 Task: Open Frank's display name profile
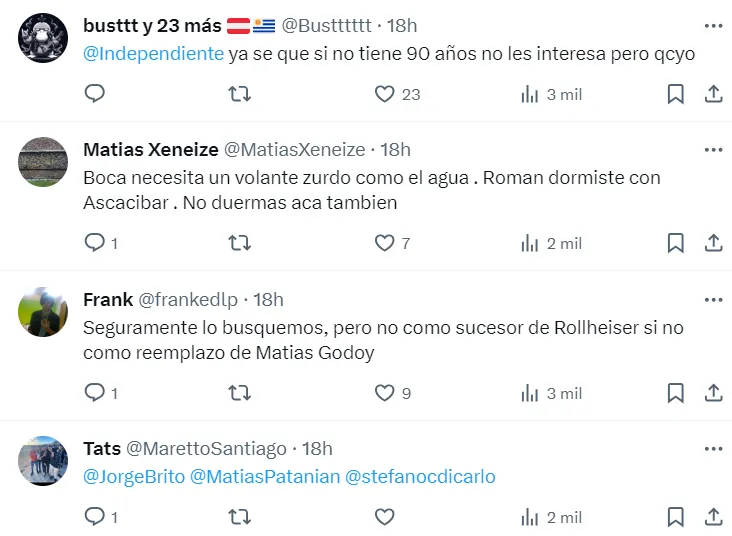108,299
